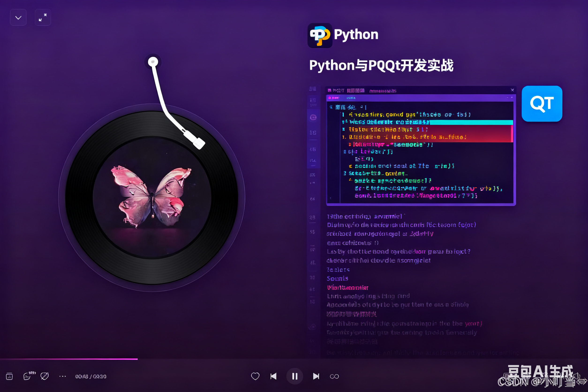Seek using the pink playback progress bar
Viewport: 588px width, 392px height.
point(69,359)
